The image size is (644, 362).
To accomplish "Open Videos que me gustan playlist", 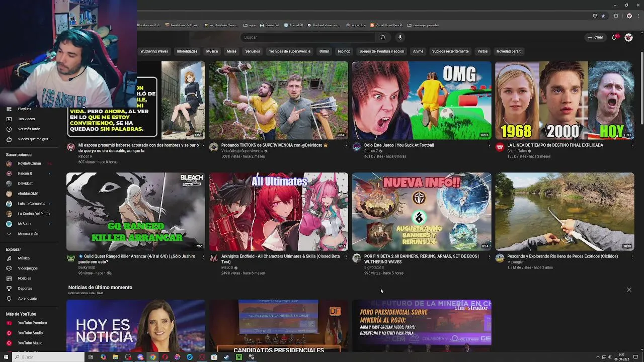I will [34, 139].
